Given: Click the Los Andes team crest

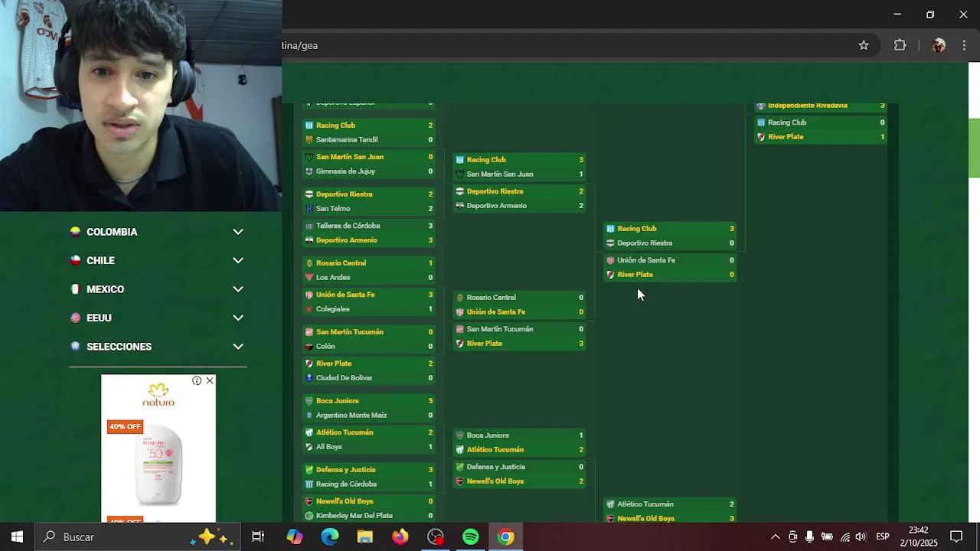Looking at the screenshot, I should tap(309, 278).
